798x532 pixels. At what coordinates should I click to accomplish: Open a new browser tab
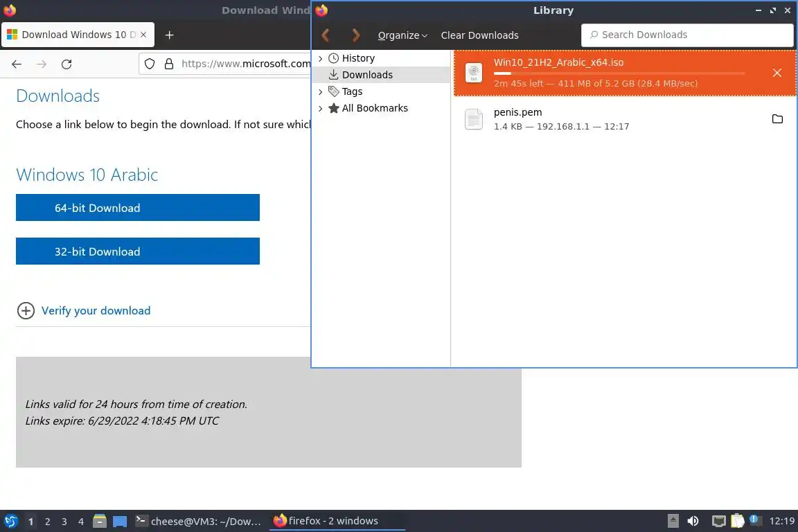170,35
